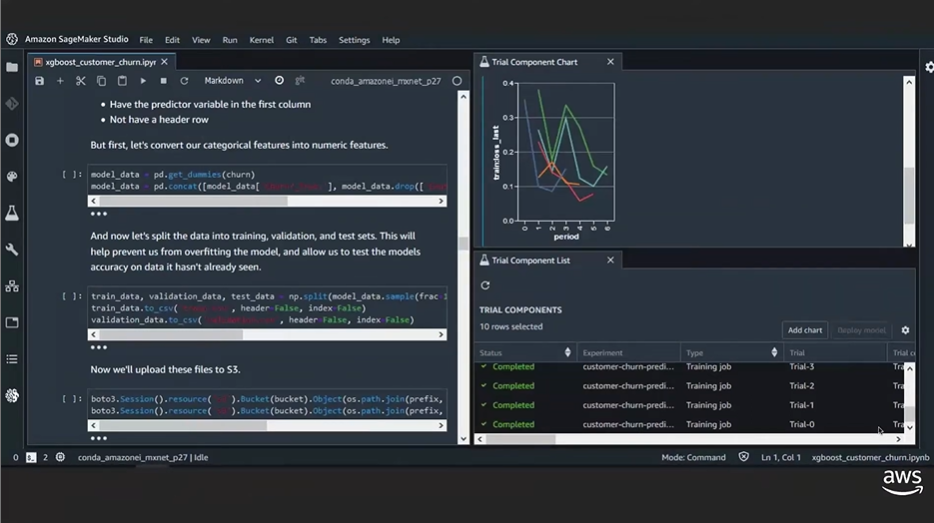This screenshot has height=523, width=934.
Task: Cut selected cells with scissors icon
Action: coord(80,81)
